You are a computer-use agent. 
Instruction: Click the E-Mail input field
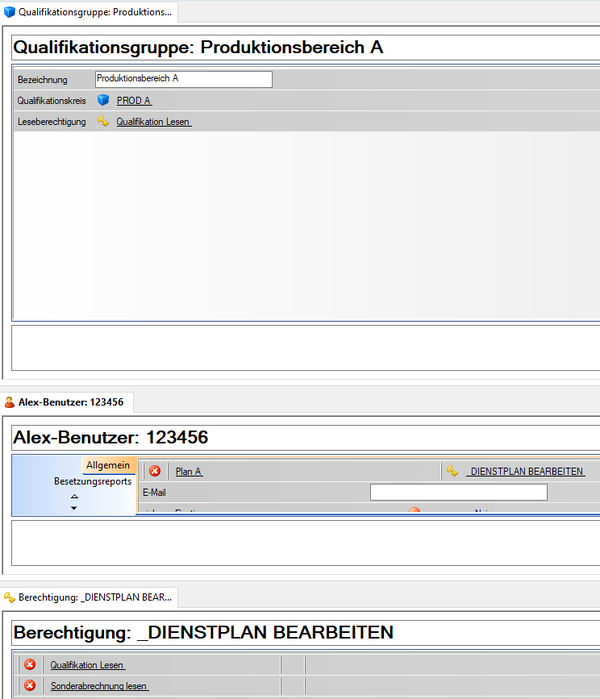coord(458,492)
